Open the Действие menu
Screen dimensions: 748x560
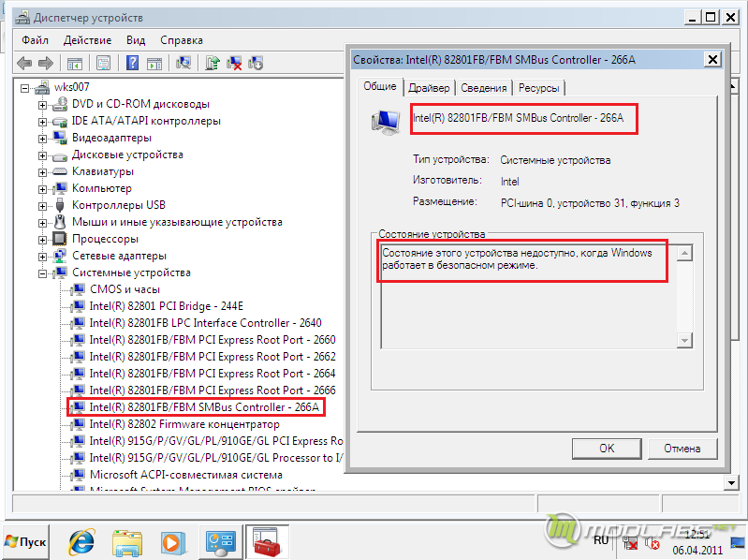(x=87, y=40)
